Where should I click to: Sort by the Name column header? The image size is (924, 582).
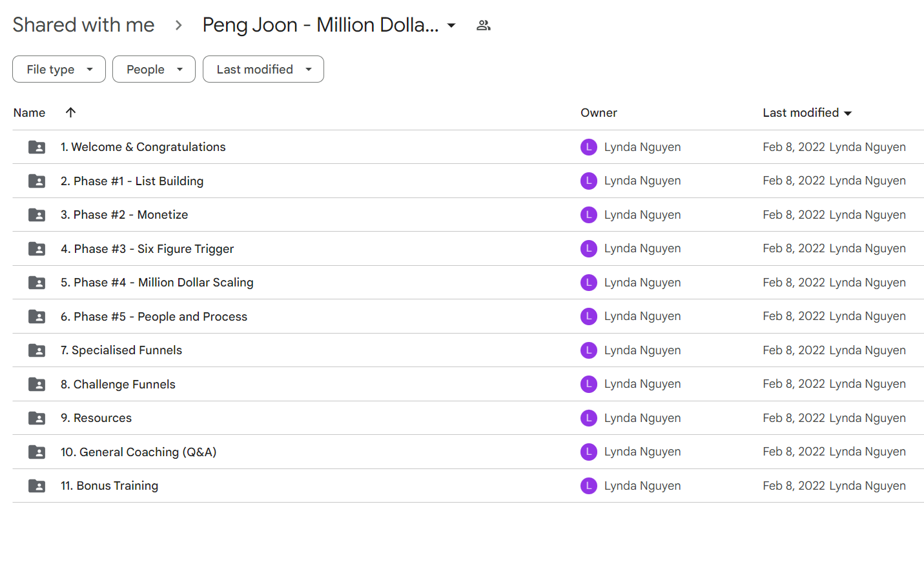click(x=30, y=113)
